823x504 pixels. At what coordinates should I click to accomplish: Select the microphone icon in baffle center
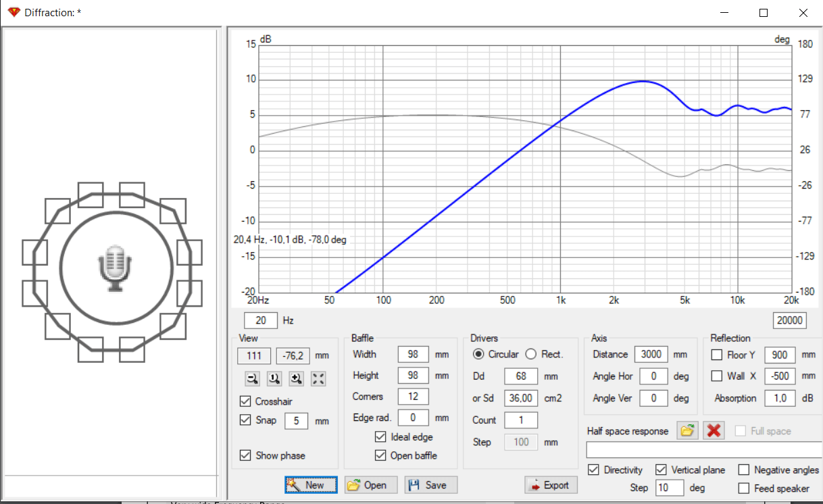point(116,268)
